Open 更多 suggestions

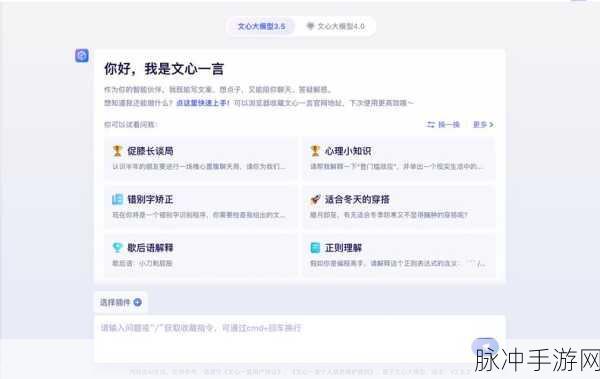[x=483, y=124]
